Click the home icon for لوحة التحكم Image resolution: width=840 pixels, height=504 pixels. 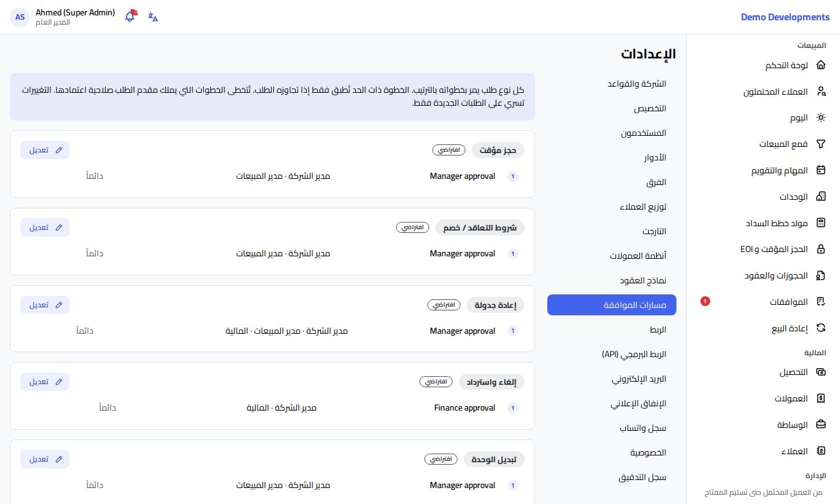pos(820,65)
